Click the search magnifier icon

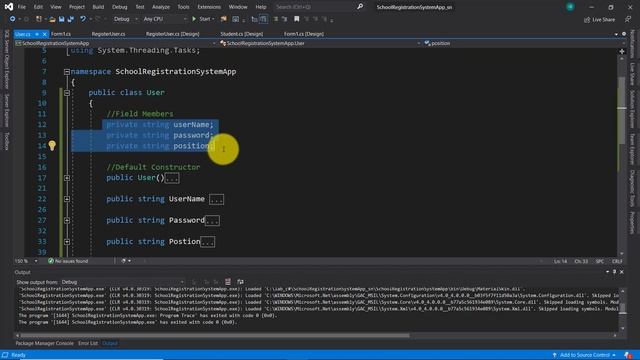tap(360, 7)
